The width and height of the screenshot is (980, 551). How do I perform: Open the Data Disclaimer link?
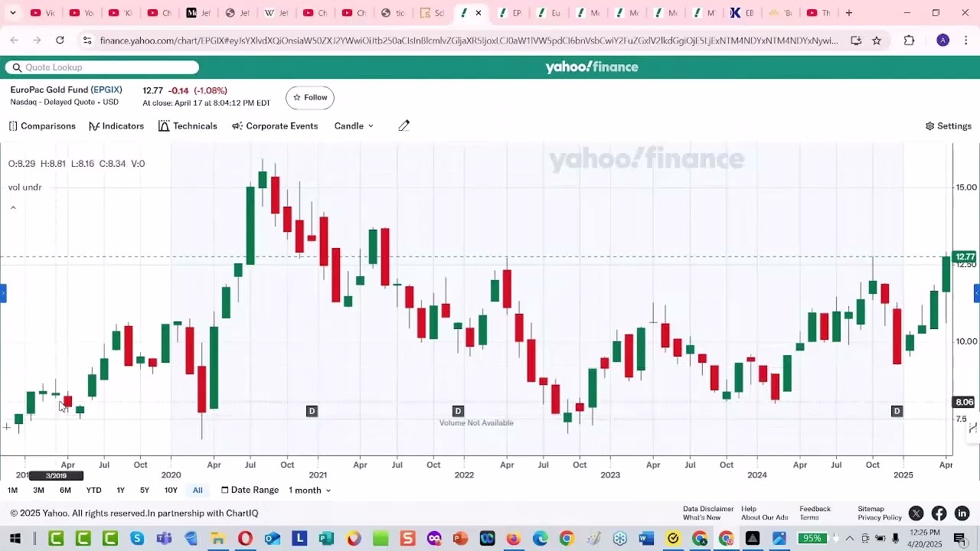tap(708, 509)
